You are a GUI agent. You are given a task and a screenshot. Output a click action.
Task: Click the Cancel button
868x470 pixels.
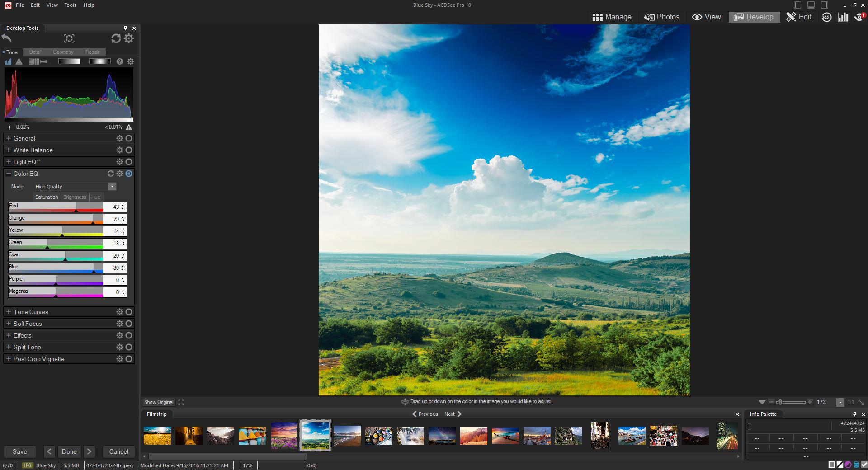pyautogui.click(x=118, y=451)
